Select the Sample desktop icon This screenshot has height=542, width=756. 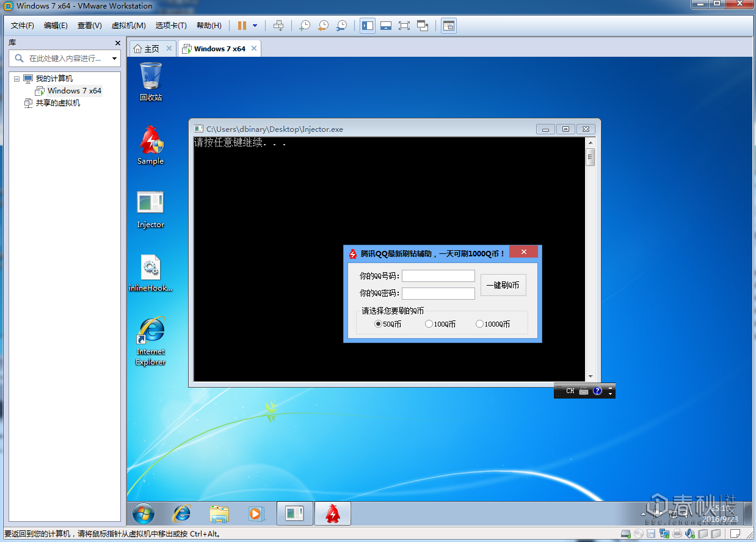click(151, 145)
